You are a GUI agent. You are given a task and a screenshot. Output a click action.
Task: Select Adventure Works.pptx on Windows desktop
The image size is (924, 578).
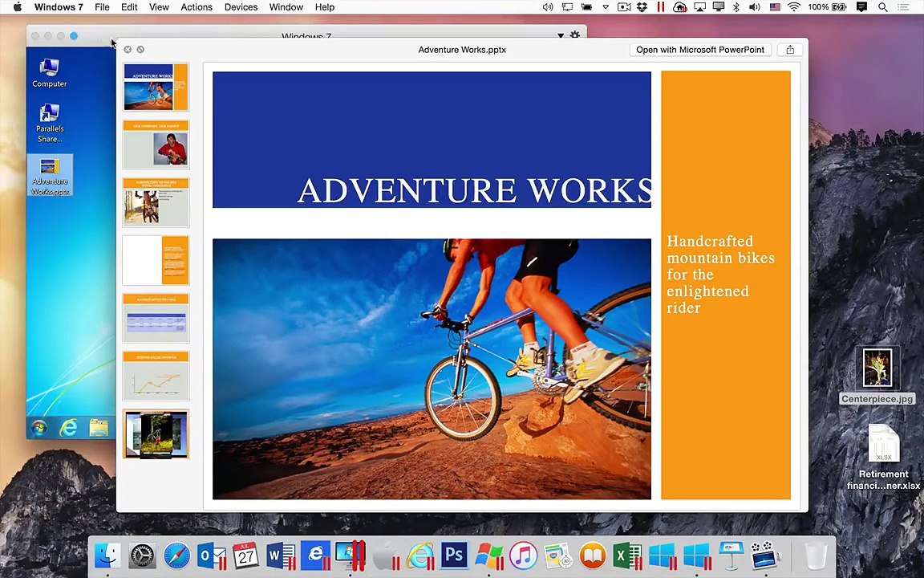[x=50, y=175]
